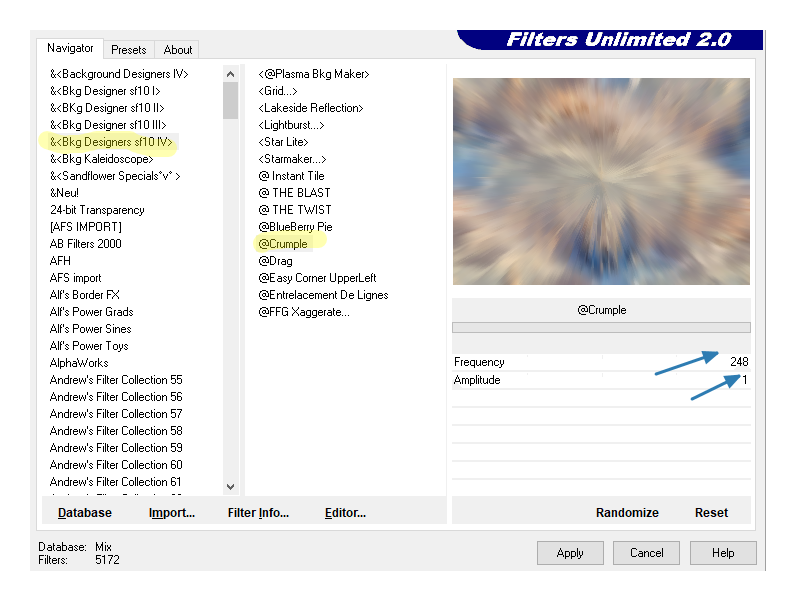Screen dimensions: 796x601
Task: Select Andrew's Filter Collection 59
Action: coord(116,448)
